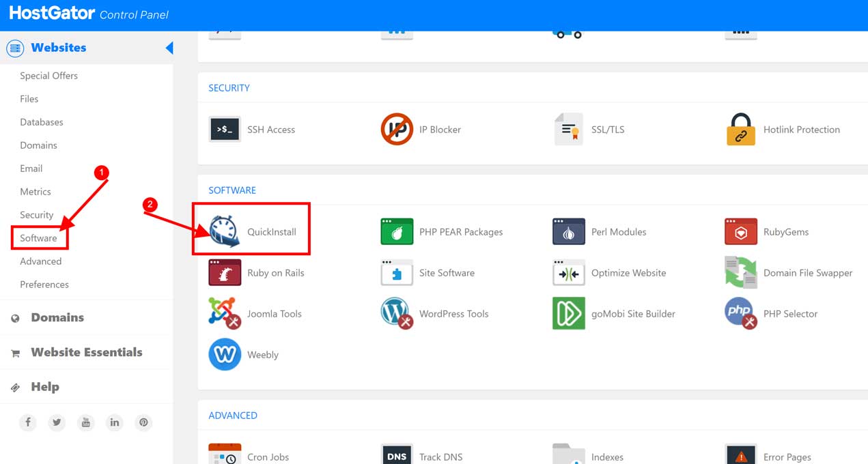Click the Hotlink Protection padlock icon
Screen dimensions: 868x464
(x=741, y=129)
